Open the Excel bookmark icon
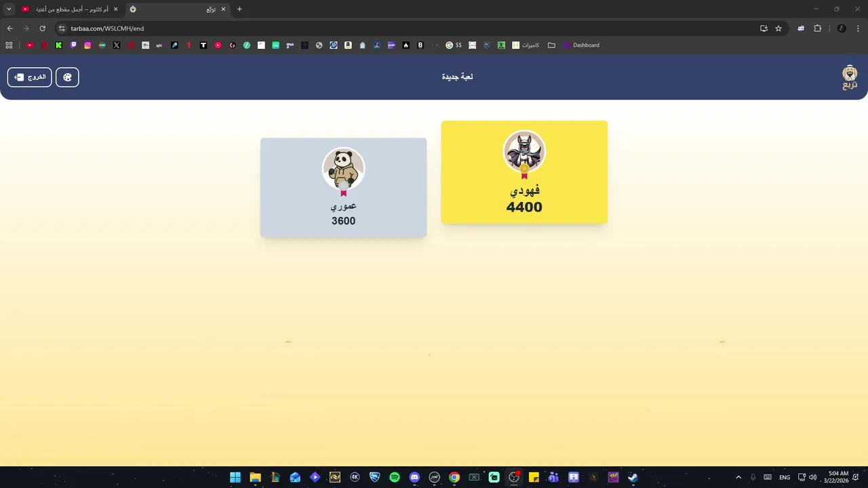The image size is (868, 488). point(501,45)
